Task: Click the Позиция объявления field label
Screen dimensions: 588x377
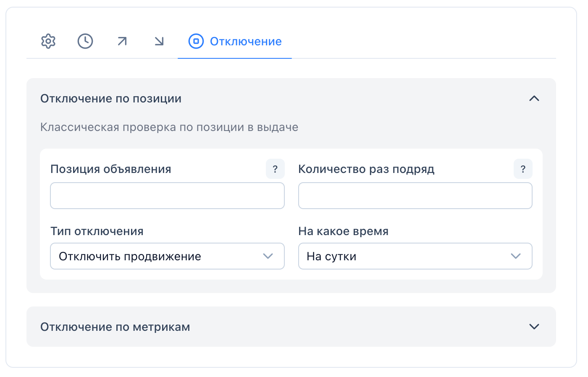Action: (x=111, y=169)
